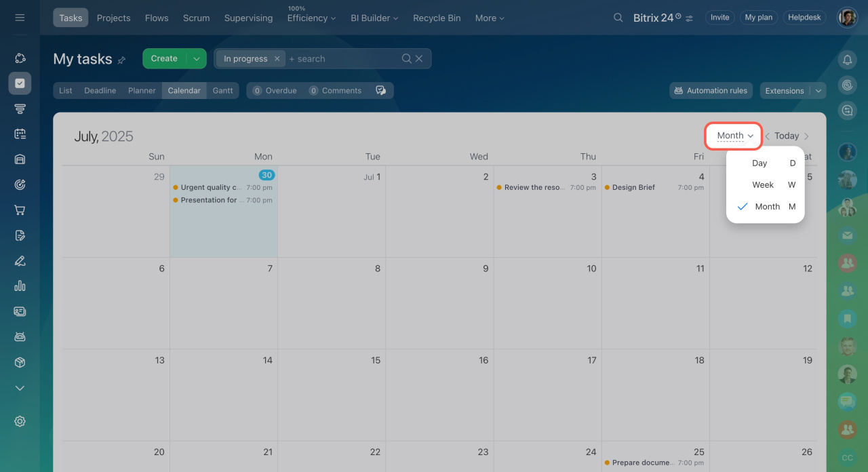This screenshot has width=868, height=472.
Task: Expand the Extensions dropdown
Action: [819, 91]
